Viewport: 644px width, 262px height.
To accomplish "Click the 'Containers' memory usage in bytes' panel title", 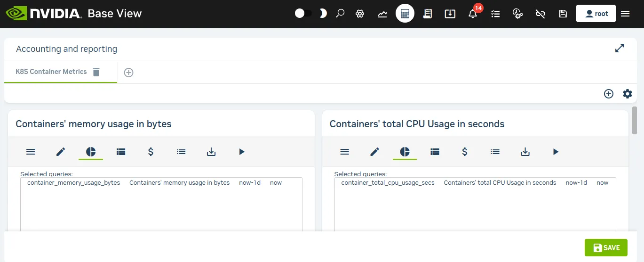I will click(x=94, y=124).
